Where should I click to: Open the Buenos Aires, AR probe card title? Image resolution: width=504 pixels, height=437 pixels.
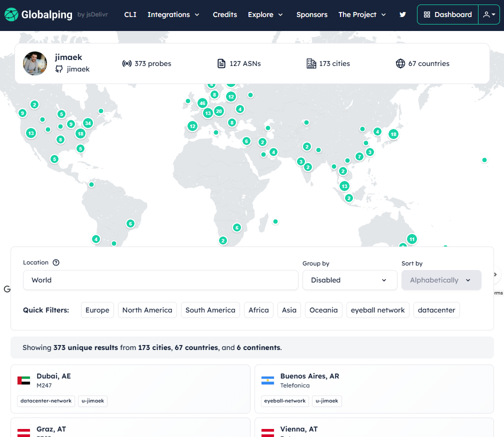coord(309,376)
